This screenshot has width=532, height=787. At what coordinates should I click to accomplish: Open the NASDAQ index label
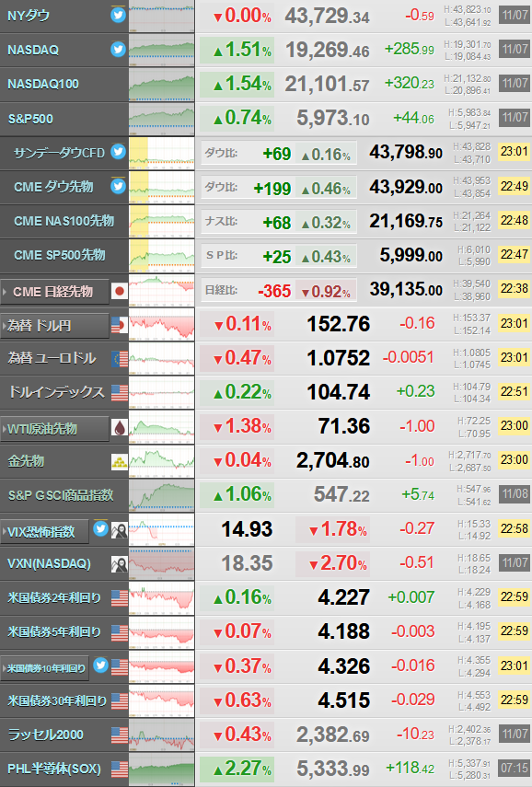click(33, 50)
